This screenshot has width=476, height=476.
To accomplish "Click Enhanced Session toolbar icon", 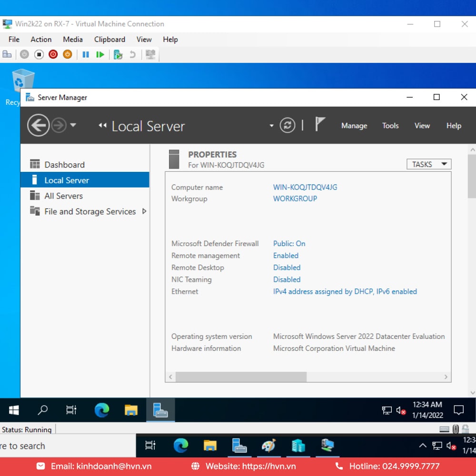I will (x=150, y=55).
